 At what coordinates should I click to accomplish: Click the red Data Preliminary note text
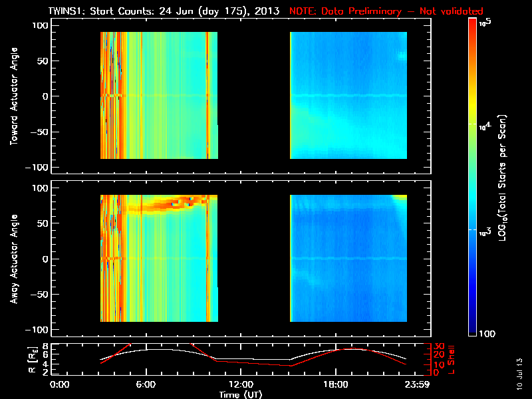386,11
